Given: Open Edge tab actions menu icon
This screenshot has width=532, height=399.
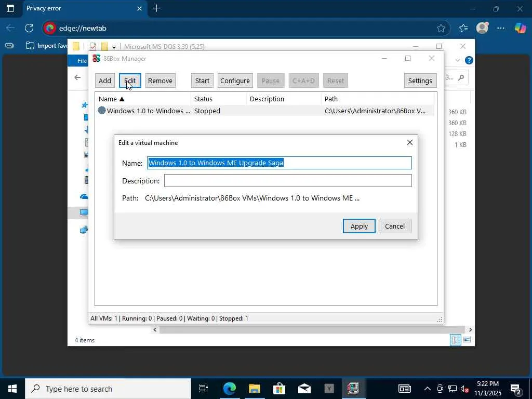Looking at the screenshot, I should (10, 8).
